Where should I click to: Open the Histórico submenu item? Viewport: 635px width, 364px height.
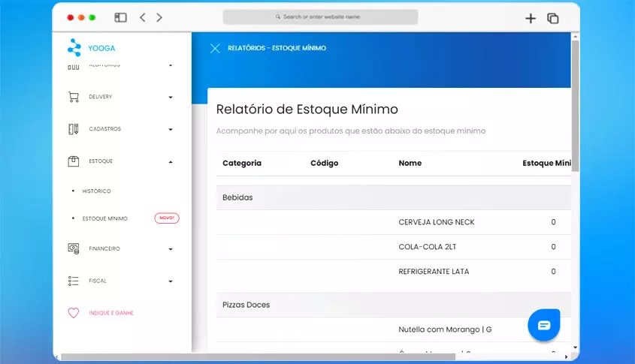96,191
